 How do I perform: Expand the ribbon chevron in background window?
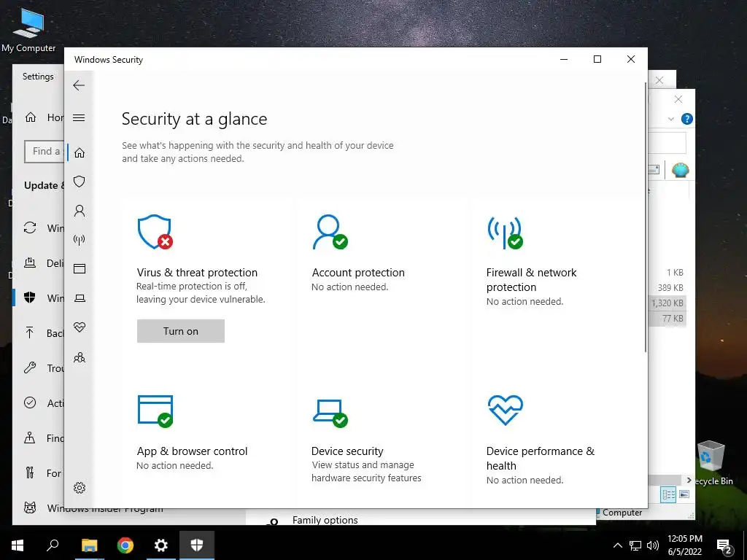671,119
